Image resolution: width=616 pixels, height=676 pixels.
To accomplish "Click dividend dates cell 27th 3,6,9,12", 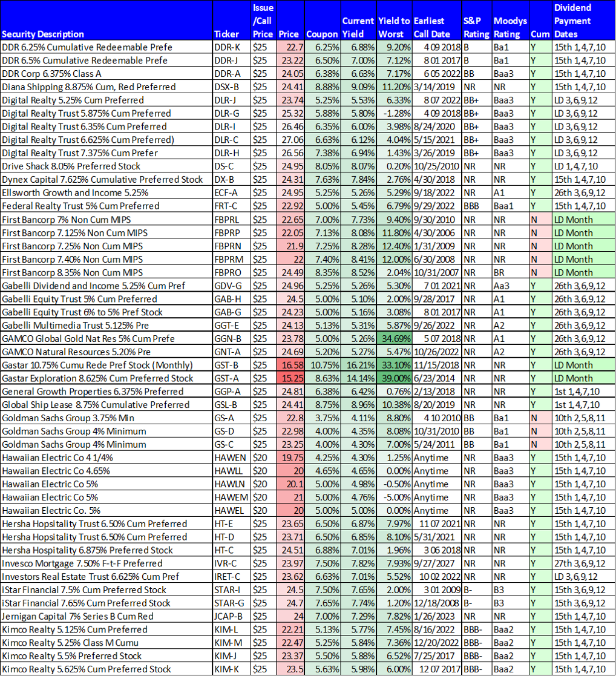I will pos(583,563).
